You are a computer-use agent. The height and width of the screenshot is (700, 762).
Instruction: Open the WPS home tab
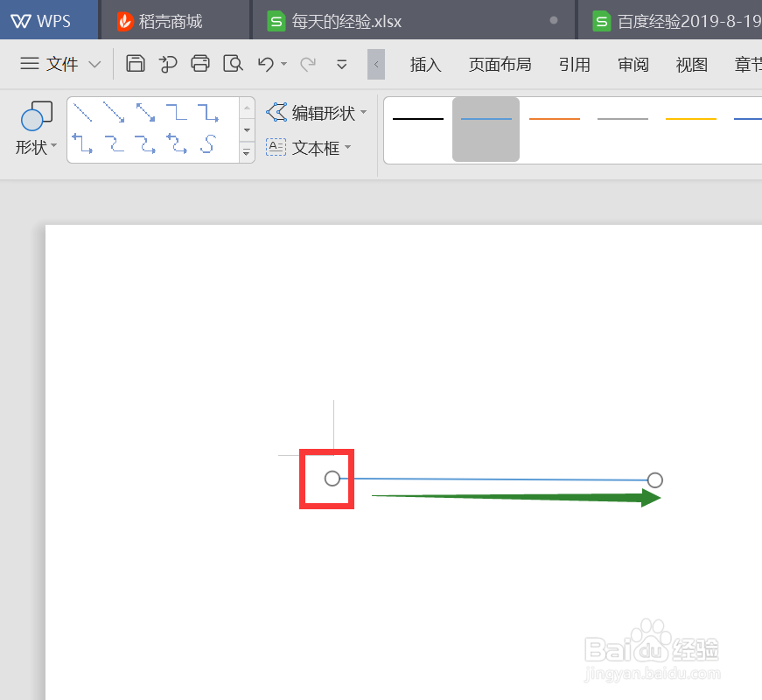pos(49,20)
